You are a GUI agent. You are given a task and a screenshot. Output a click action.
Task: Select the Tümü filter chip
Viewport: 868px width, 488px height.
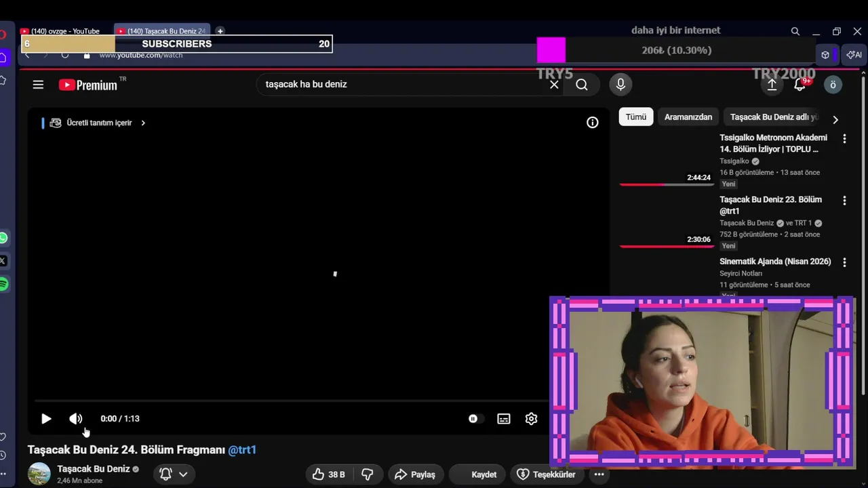(636, 117)
